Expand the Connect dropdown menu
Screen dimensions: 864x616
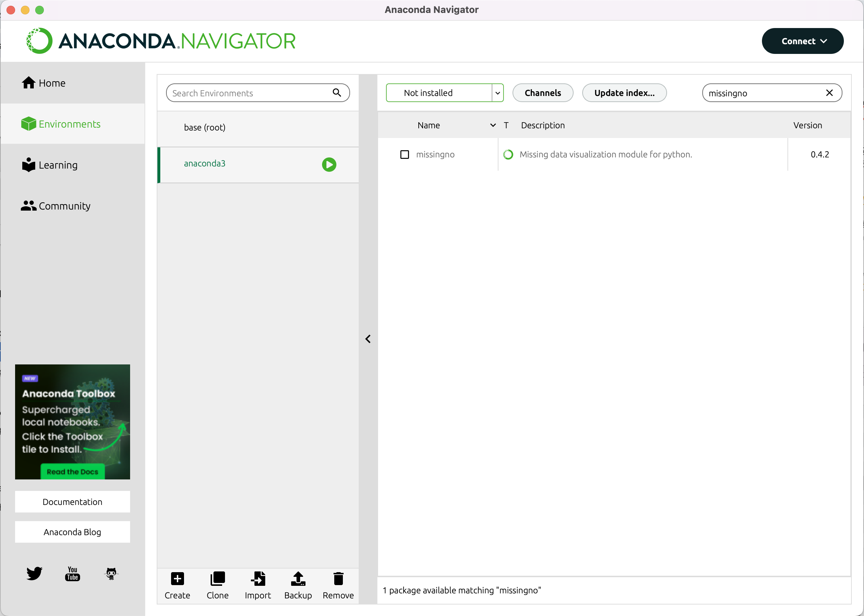803,41
